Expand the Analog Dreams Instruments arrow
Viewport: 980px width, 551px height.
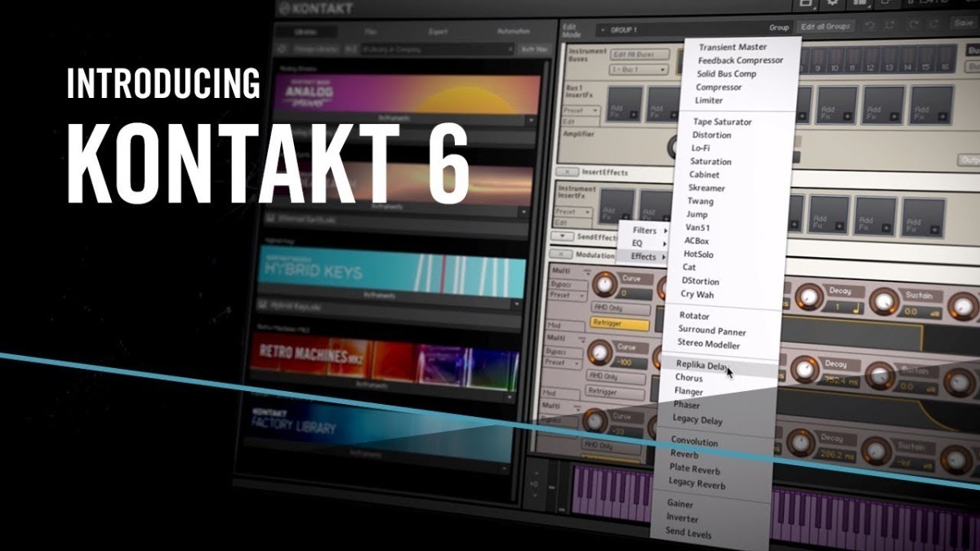530,120
